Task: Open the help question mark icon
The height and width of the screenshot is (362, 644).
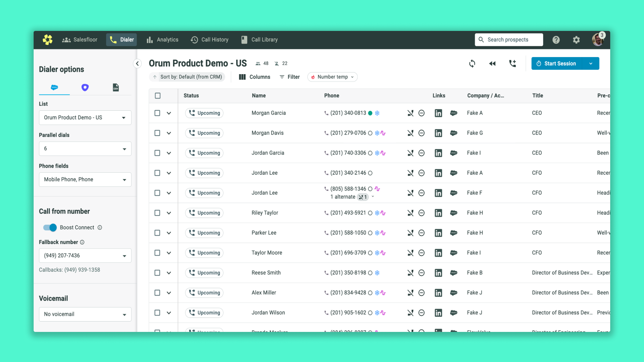Action: pyautogui.click(x=556, y=40)
